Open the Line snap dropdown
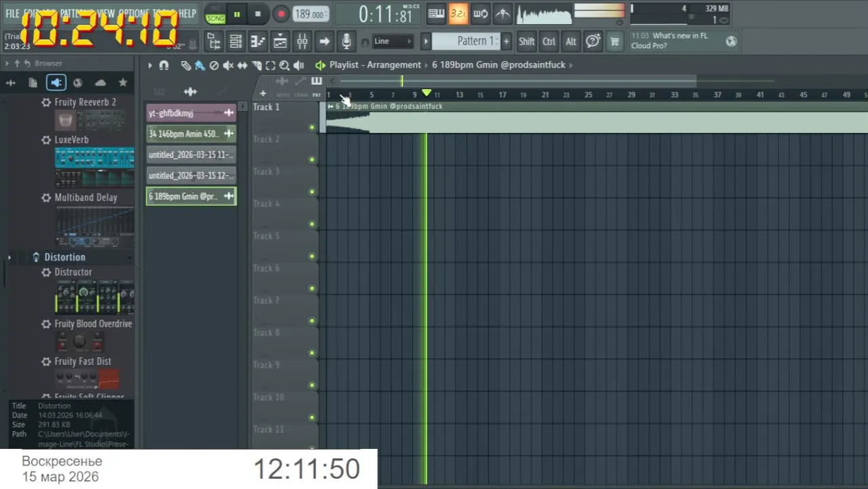This screenshot has height=489, width=868. tap(393, 41)
